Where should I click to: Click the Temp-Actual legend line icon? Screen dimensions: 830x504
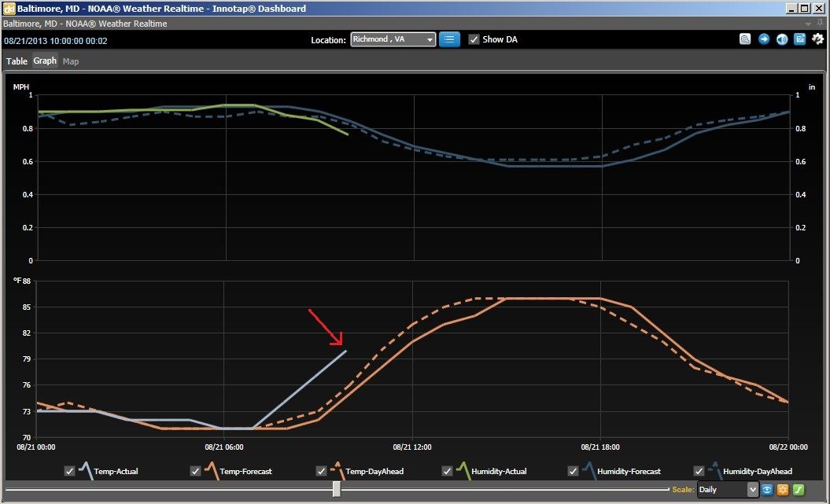[86, 471]
